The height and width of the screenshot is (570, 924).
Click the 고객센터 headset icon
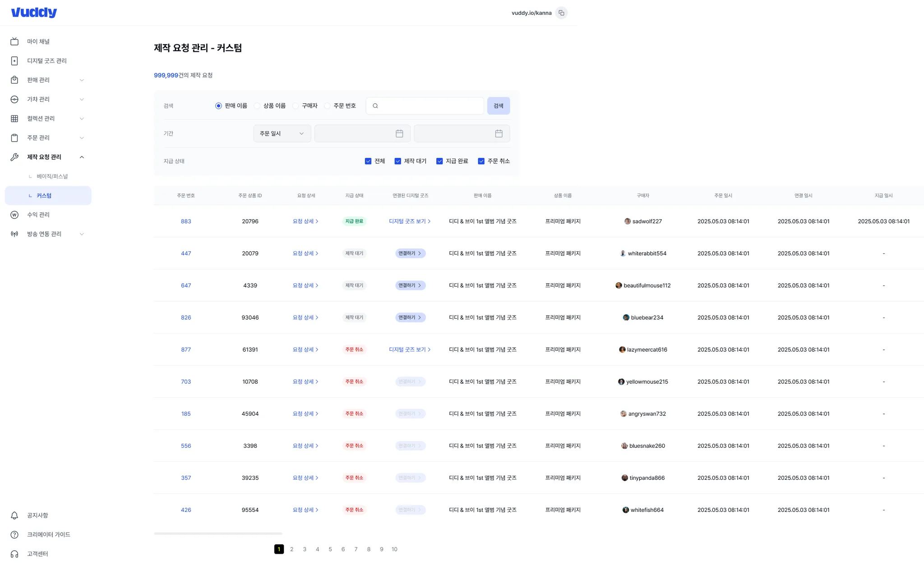(x=14, y=554)
